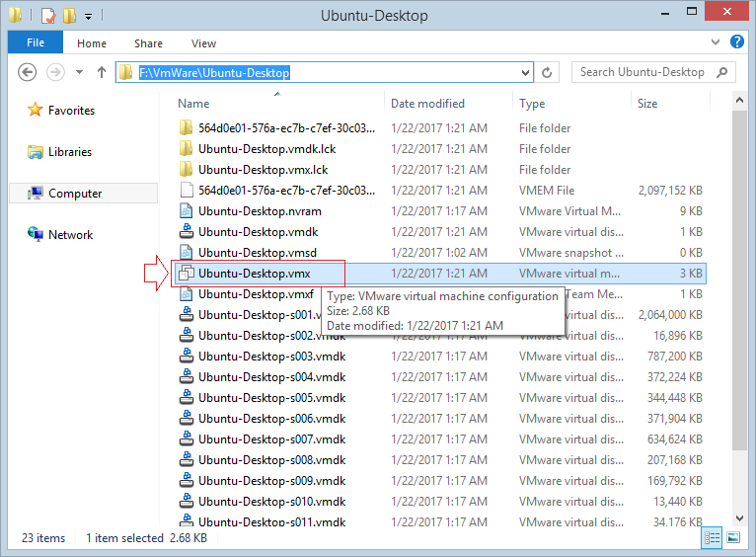This screenshot has width=756, height=557.
Task: Open the recent locations dropdown arrow
Action: point(80,72)
